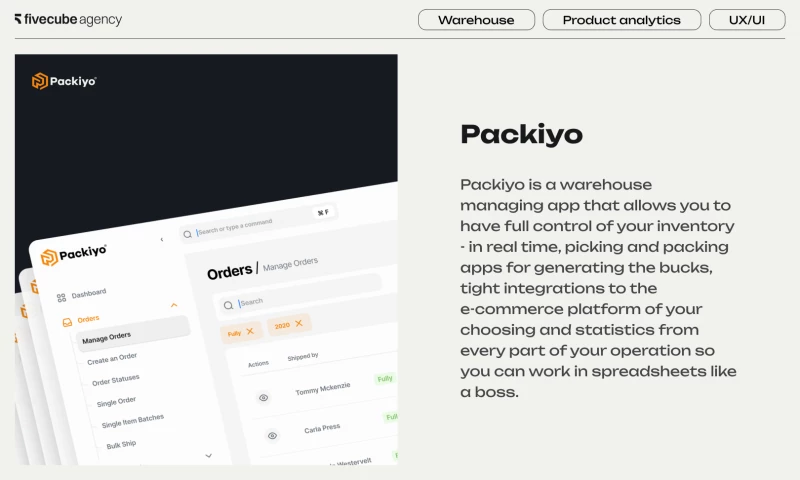The image size is (800, 480).
Task: Open the Packiyo app preview thumbnail
Action: coord(206,259)
